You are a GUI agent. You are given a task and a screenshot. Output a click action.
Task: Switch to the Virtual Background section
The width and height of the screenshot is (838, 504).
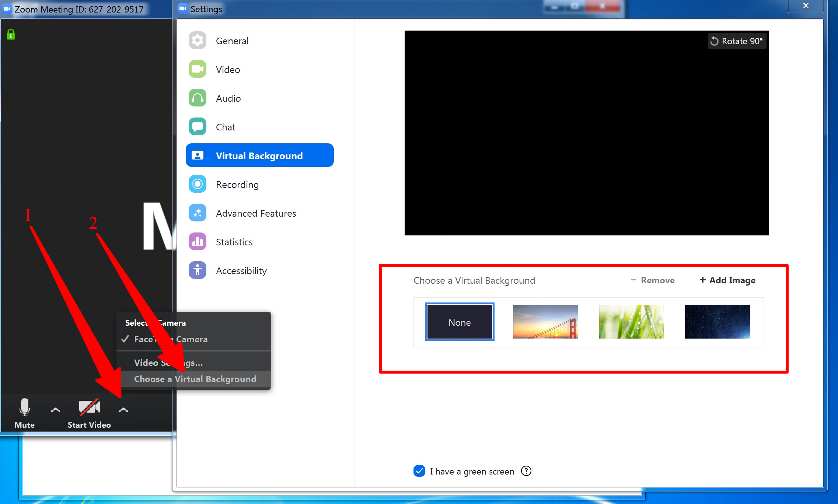(259, 155)
